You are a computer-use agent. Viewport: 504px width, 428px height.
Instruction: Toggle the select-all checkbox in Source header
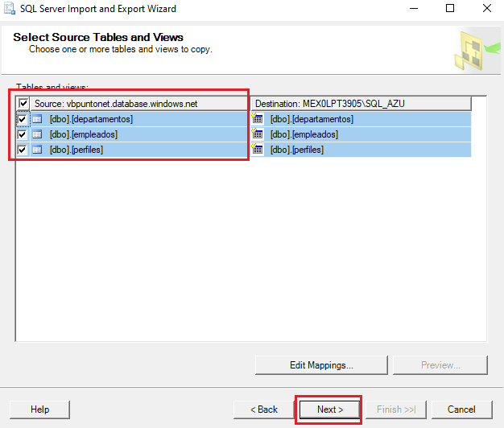coord(23,104)
